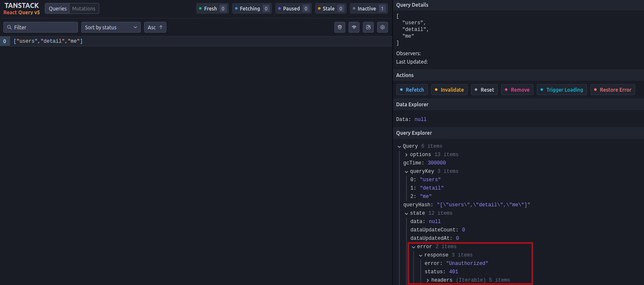The height and width of the screenshot is (285, 644).
Task: Flip the Asc sort order button
Action: point(155,27)
